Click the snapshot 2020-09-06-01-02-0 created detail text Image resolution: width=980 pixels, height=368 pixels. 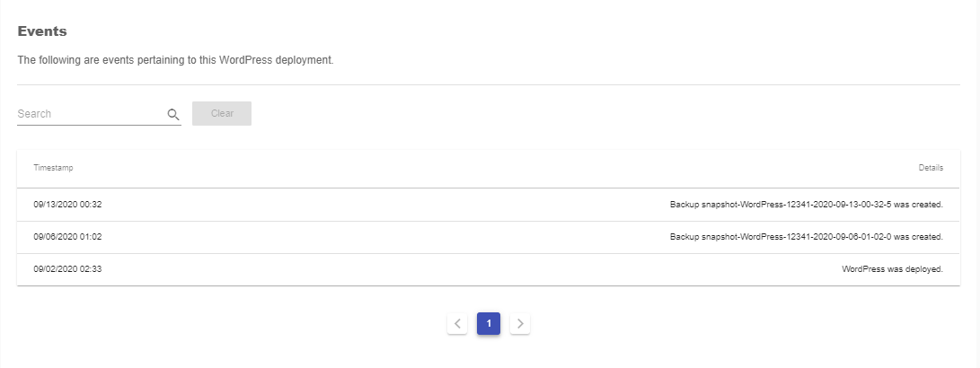(x=807, y=237)
